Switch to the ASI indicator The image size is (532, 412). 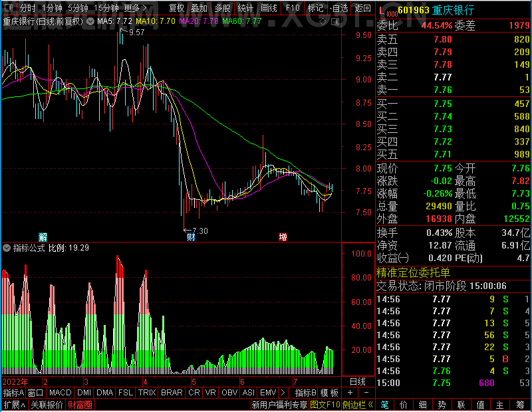[x=248, y=393]
